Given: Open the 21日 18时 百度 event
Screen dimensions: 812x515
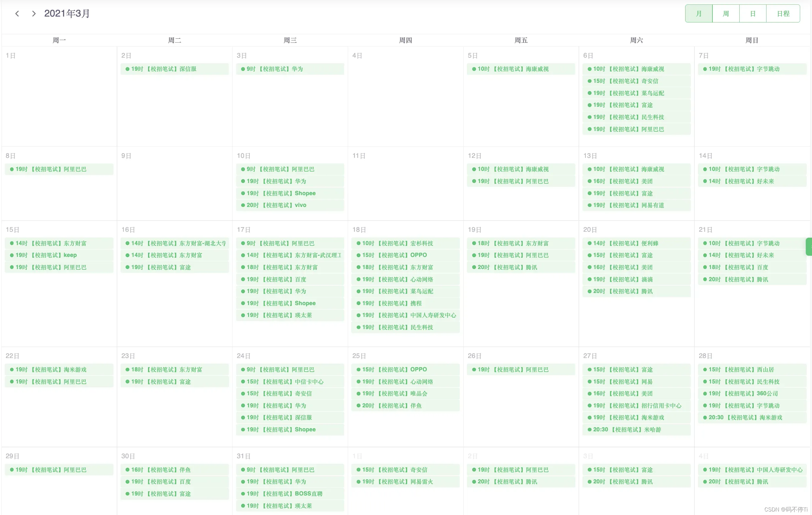Looking at the screenshot, I should pyautogui.click(x=752, y=267).
